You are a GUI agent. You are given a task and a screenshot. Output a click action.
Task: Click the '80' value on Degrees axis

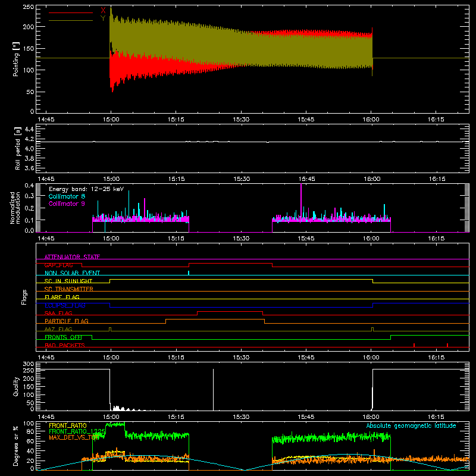pyautogui.click(x=30, y=431)
